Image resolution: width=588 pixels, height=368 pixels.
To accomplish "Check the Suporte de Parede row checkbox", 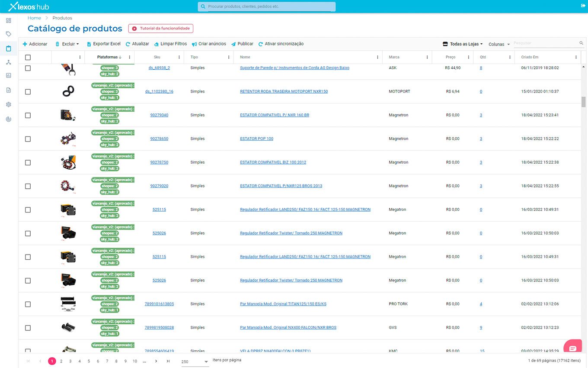I will point(28,68).
